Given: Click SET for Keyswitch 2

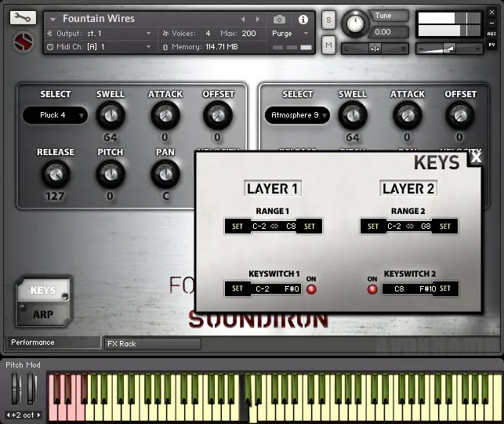Looking at the screenshot, I should 445,288.
